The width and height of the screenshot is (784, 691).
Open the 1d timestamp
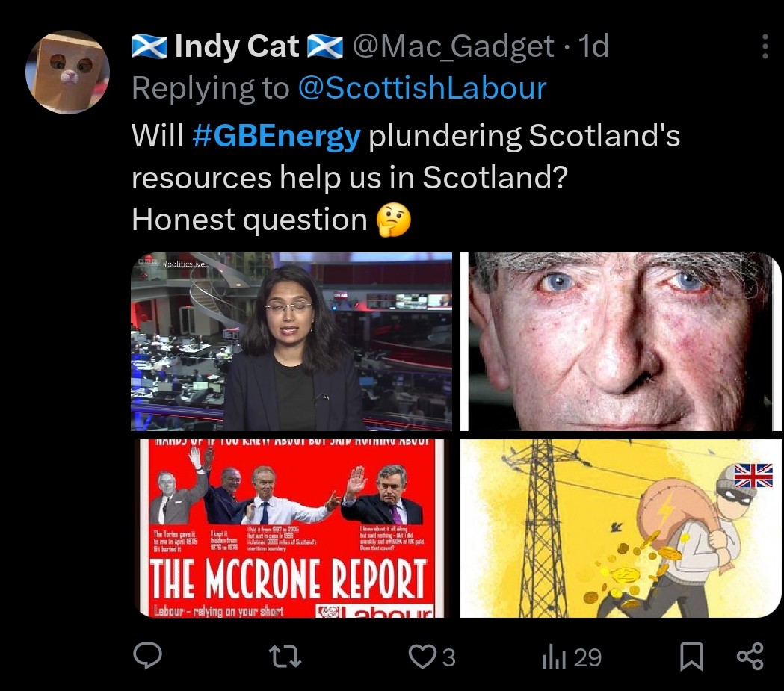593,46
